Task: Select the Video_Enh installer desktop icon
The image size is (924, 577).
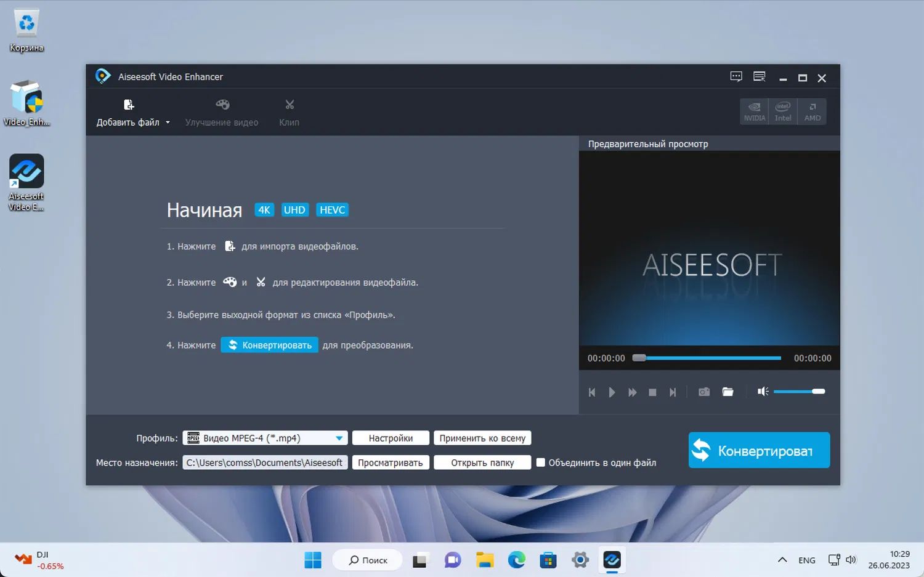Action: click(x=26, y=103)
